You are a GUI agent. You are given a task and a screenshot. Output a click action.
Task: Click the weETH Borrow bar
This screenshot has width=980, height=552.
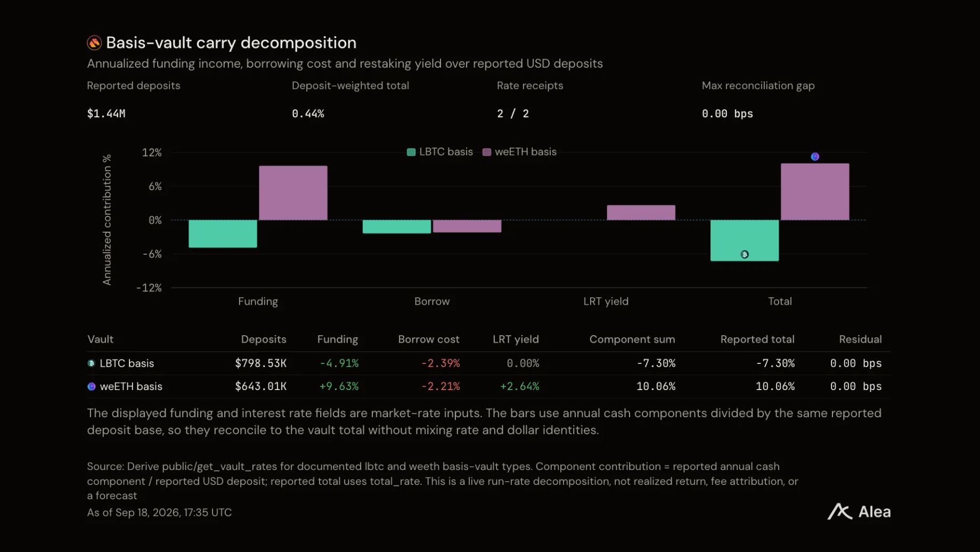(467, 226)
